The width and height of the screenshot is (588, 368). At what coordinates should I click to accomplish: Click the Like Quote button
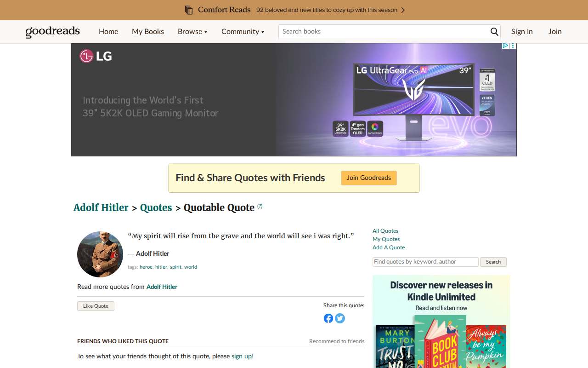(96, 306)
